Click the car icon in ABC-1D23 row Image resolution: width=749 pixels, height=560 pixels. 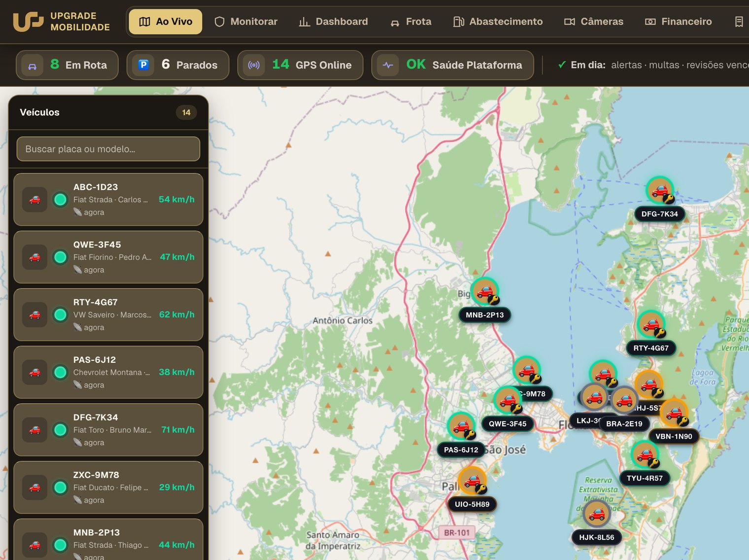click(x=34, y=200)
